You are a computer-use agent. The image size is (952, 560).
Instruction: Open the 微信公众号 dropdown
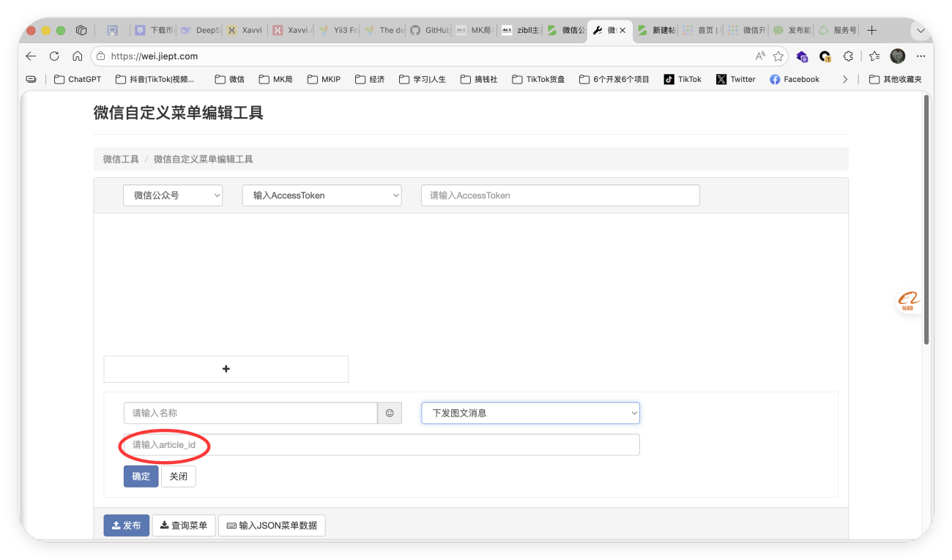pos(173,195)
